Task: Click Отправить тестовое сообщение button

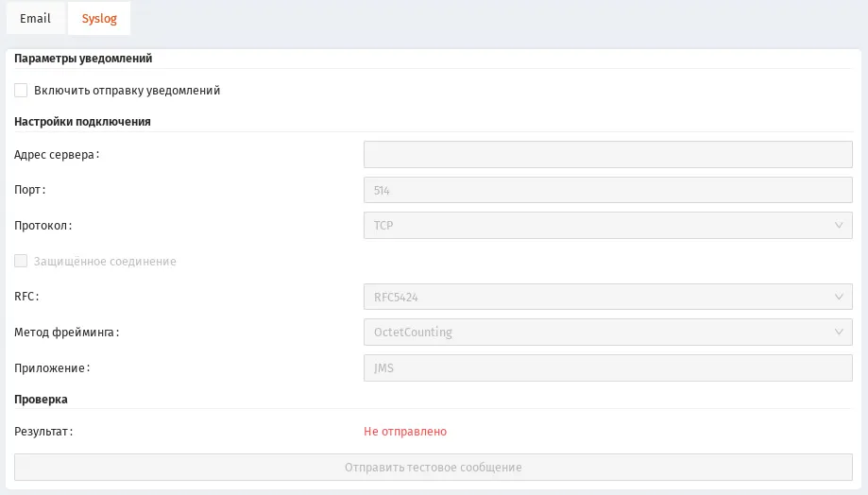Action: (x=434, y=468)
